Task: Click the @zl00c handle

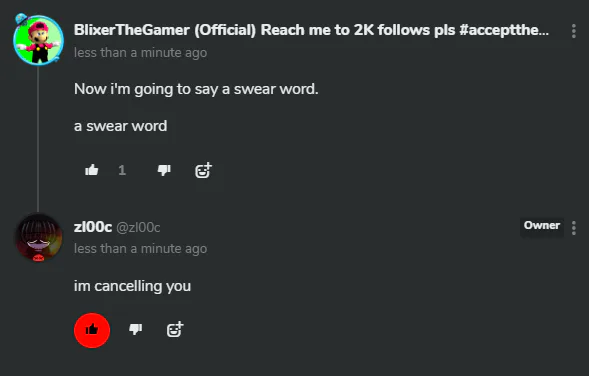Action: [x=138, y=227]
